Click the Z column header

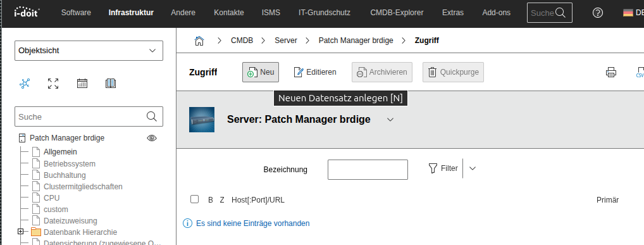[222, 200]
